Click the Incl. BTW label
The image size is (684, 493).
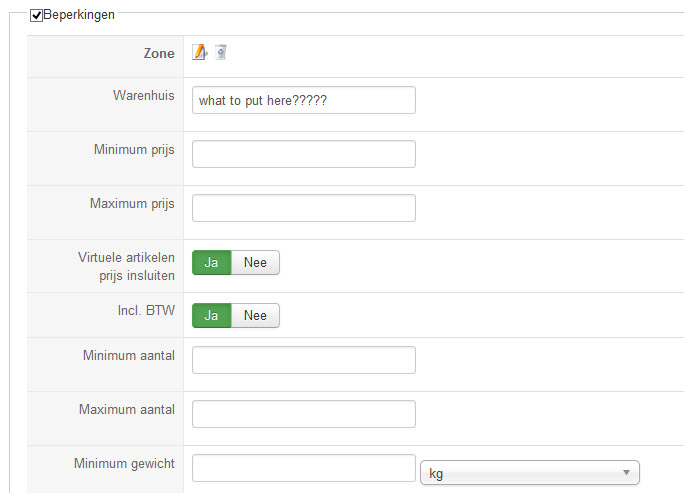[x=146, y=310]
